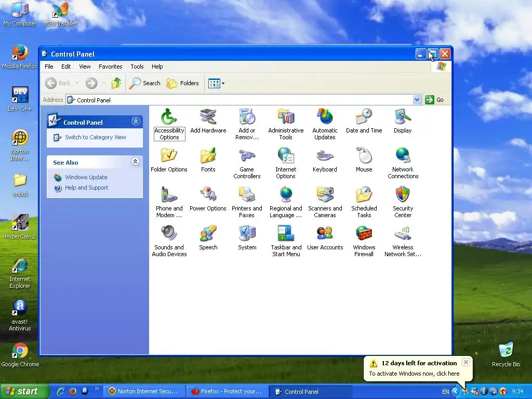Open Automatic Updates settings
532x399 pixels.
click(325, 124)
